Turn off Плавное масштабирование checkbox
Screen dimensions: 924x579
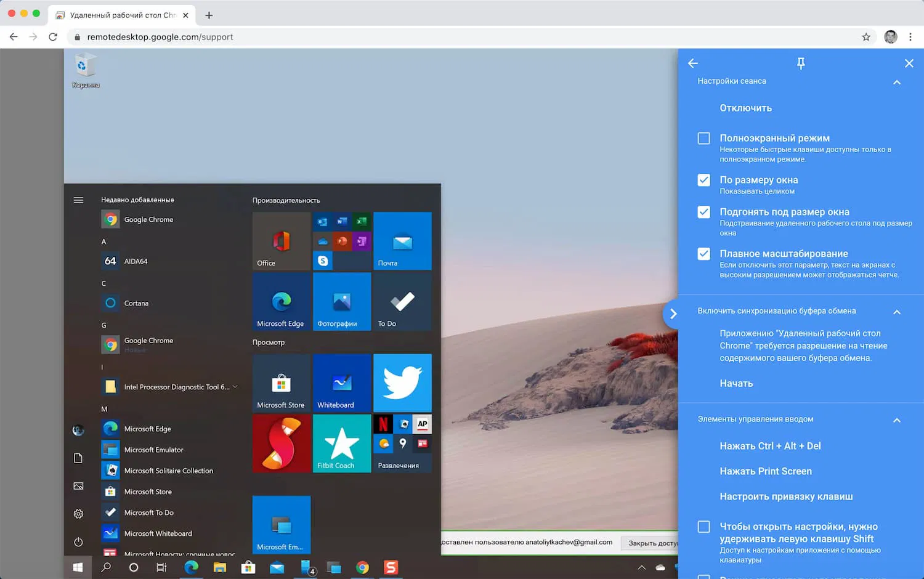coord(703,254)
